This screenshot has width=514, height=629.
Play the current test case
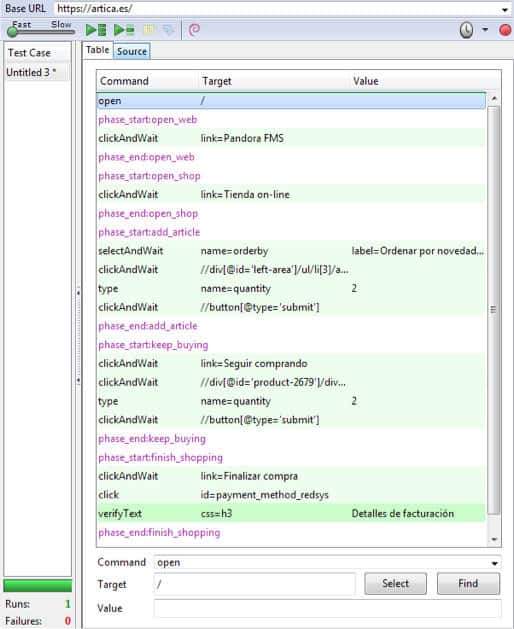click(124, 30)
